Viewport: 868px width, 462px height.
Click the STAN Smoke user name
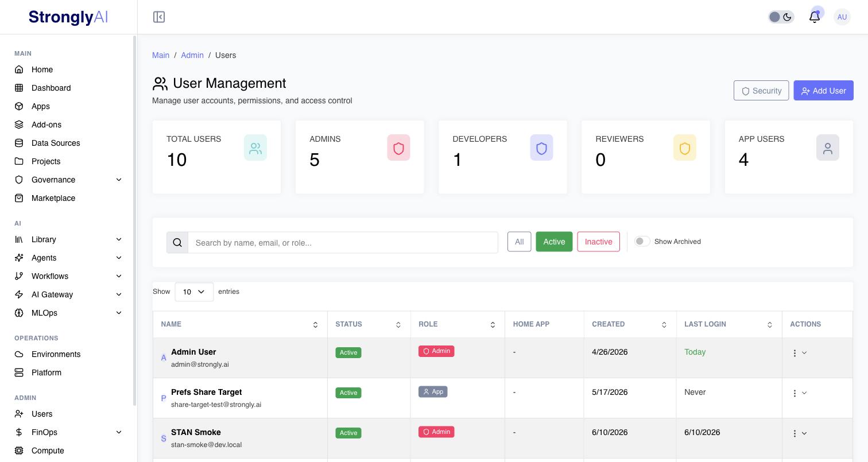[x=196, y=432]
